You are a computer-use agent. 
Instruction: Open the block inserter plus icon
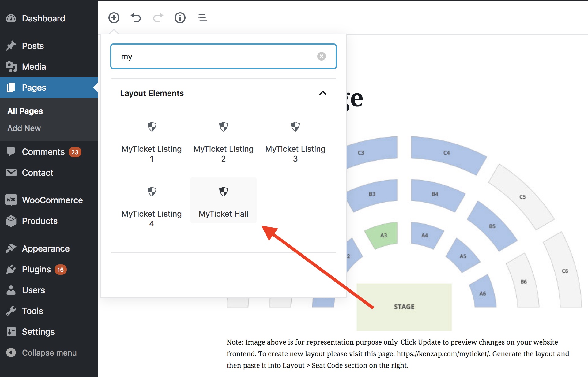pos(114,18)
